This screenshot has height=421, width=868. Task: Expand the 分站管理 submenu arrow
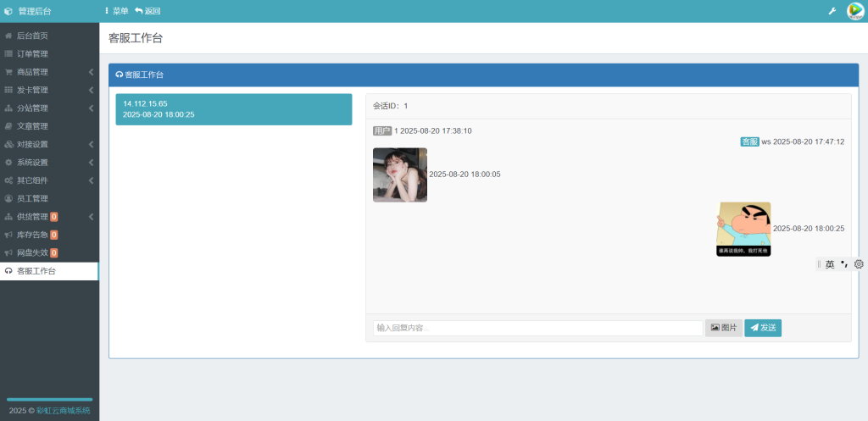[91, 108]
